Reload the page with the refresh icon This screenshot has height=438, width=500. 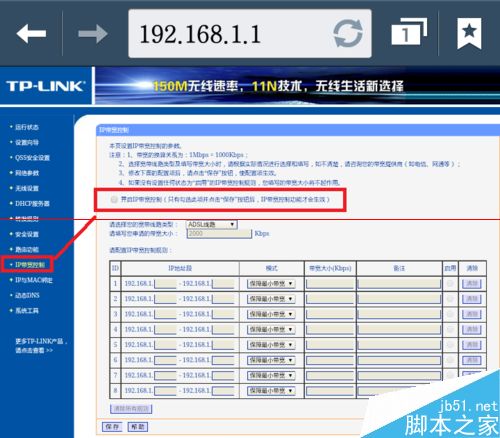348,33
